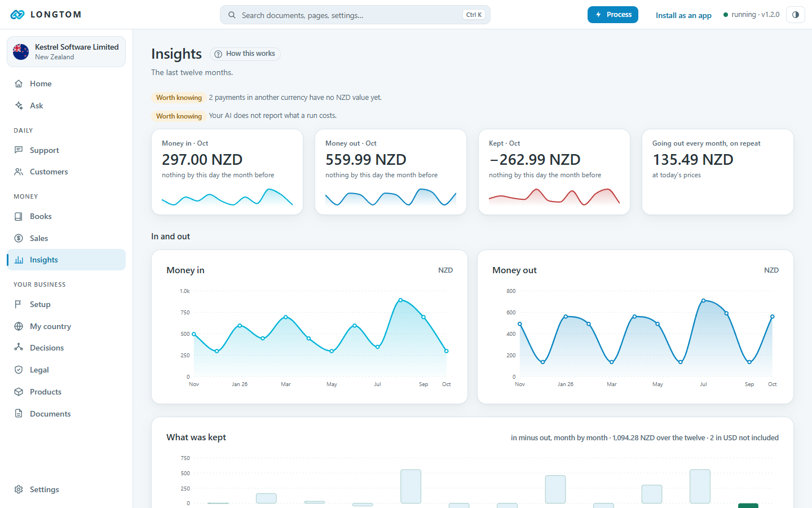
Task: Click Money in peak data point near Aug
Action: (x=400, y=300)
